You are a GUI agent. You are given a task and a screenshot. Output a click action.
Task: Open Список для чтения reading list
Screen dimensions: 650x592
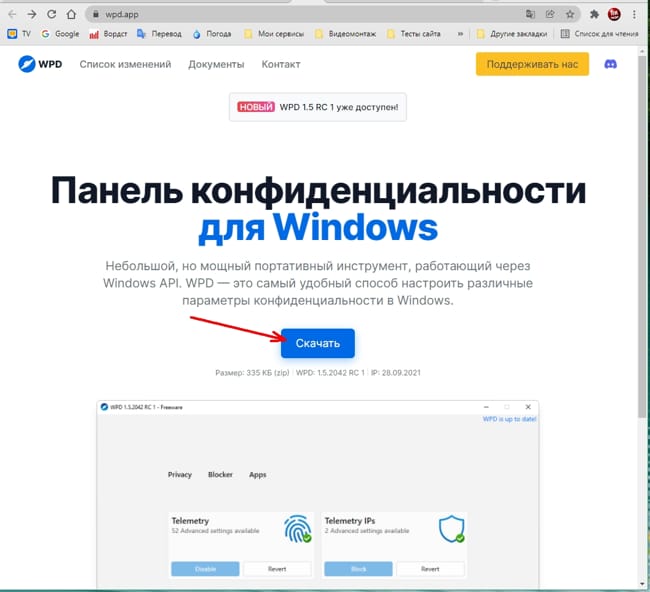599,34
